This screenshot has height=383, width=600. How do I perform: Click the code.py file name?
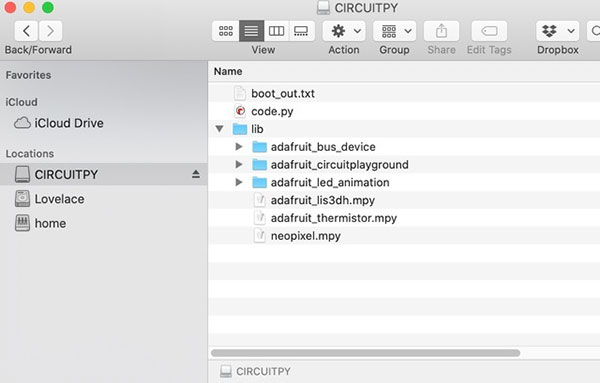coord(272,112)
